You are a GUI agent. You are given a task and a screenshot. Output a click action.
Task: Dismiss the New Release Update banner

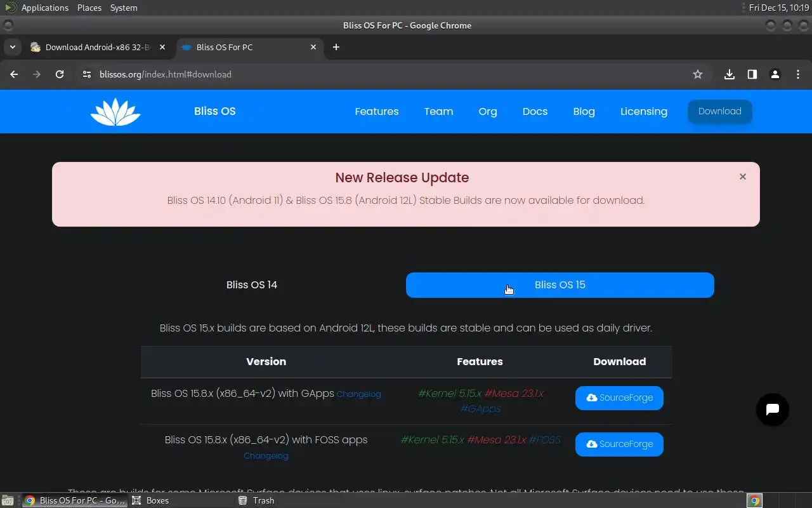743,177
